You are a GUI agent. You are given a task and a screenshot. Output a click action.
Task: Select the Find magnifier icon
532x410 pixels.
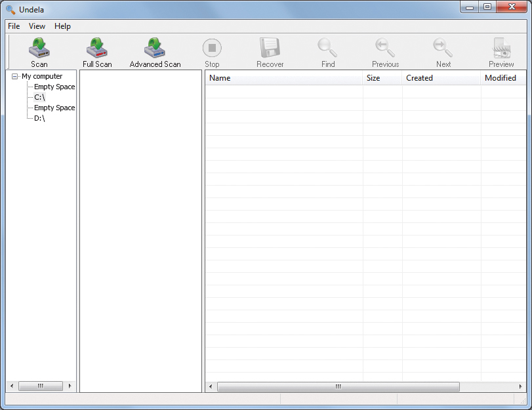point(327,49)
